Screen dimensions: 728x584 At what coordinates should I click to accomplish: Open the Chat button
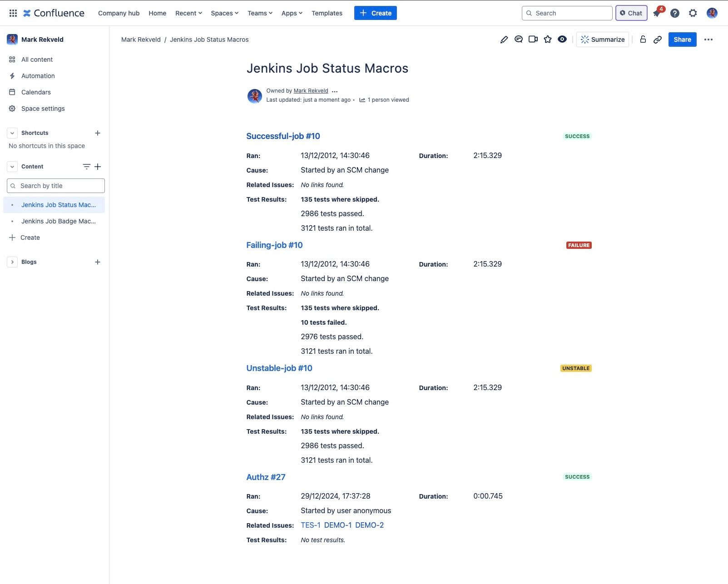tap(631, 13)
